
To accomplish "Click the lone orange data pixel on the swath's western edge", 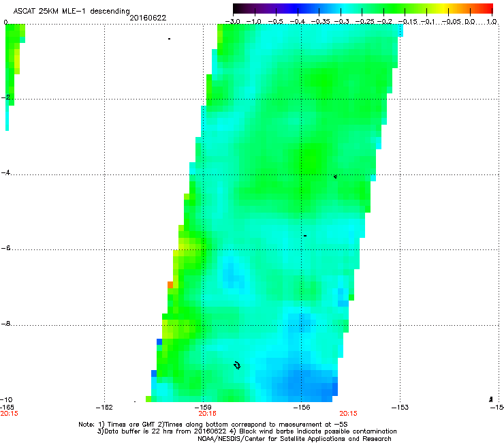I will tap(170, 285).
